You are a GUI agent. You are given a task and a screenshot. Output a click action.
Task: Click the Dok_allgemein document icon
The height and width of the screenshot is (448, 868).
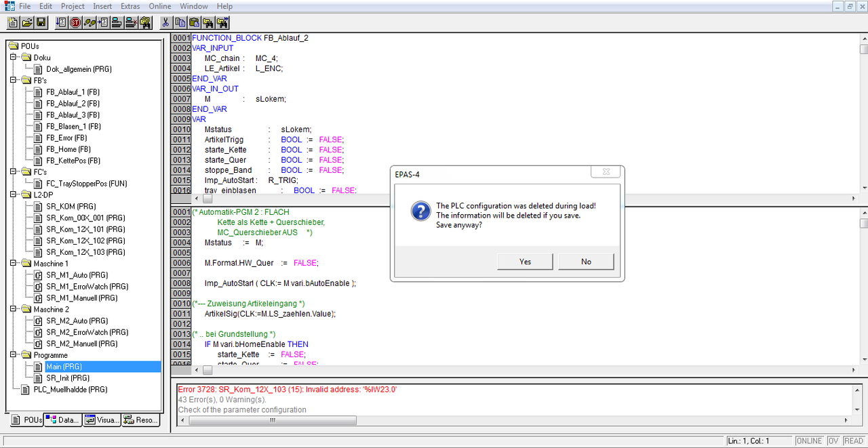pyautogui.click(x=39, y=69)
